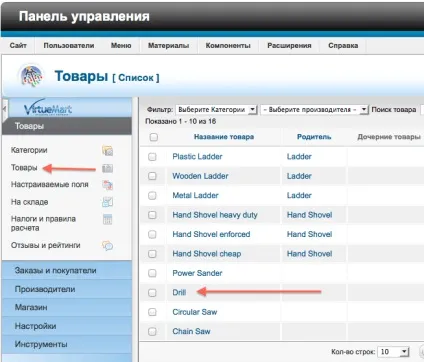Check the Hand Shovel cheap checkbox

tap(152, 254)
